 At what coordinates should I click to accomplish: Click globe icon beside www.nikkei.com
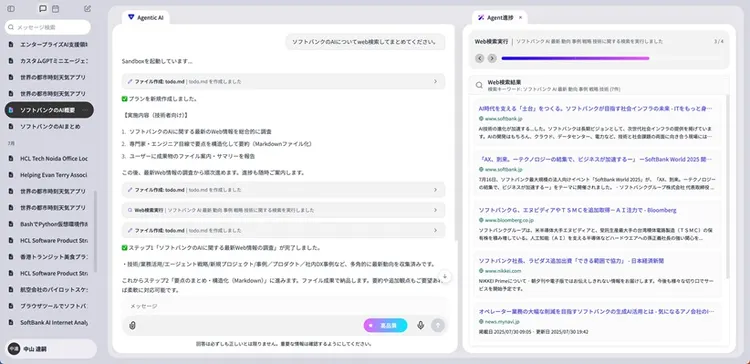(x=482, y=271)
